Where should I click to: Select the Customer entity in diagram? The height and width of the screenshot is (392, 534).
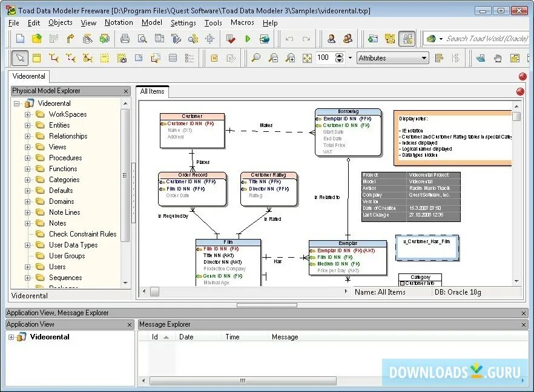click(192, 131)
